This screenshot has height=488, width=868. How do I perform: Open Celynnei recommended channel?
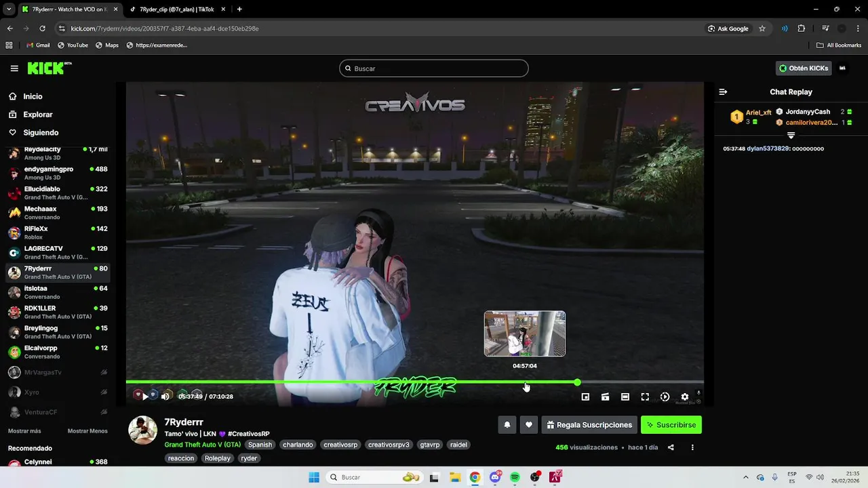58,464
